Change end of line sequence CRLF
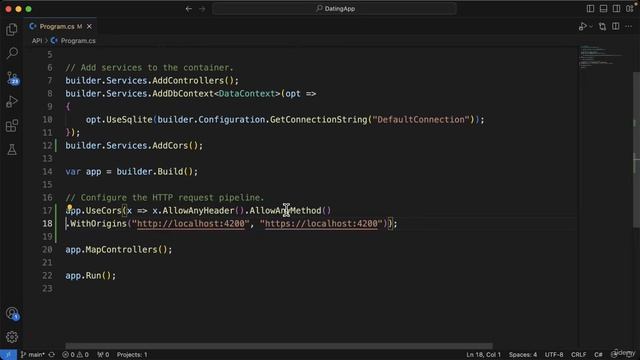The width and height of the screenshot is (640, 360). coord(578,355)
